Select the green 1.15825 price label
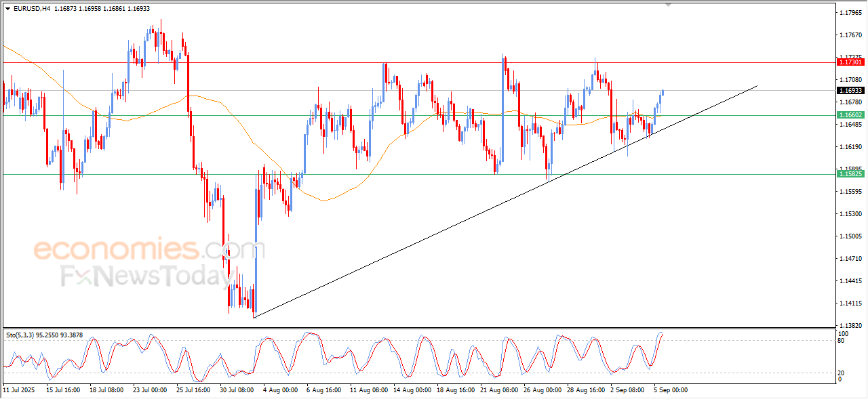This screenshot has width=868, height=399. (x=850, y=174)
